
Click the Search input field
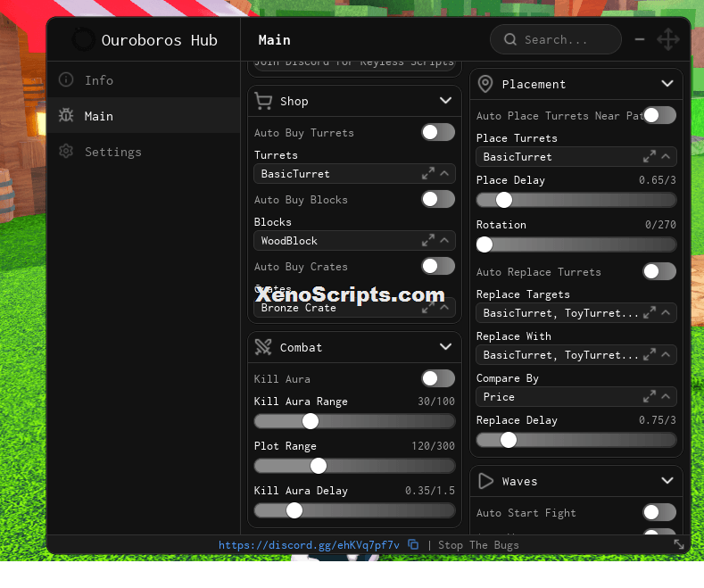tap(556, 39)
